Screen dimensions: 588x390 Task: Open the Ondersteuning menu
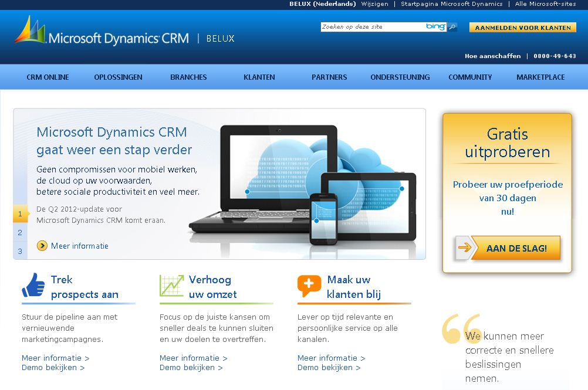coord(400,77)
